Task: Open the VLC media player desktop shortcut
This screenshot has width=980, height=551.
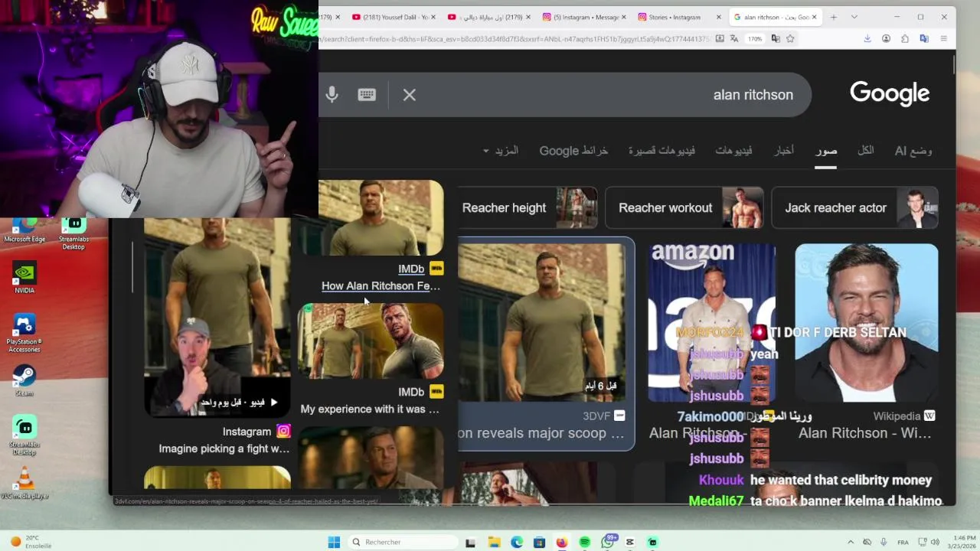Action: tap(24, 484)
